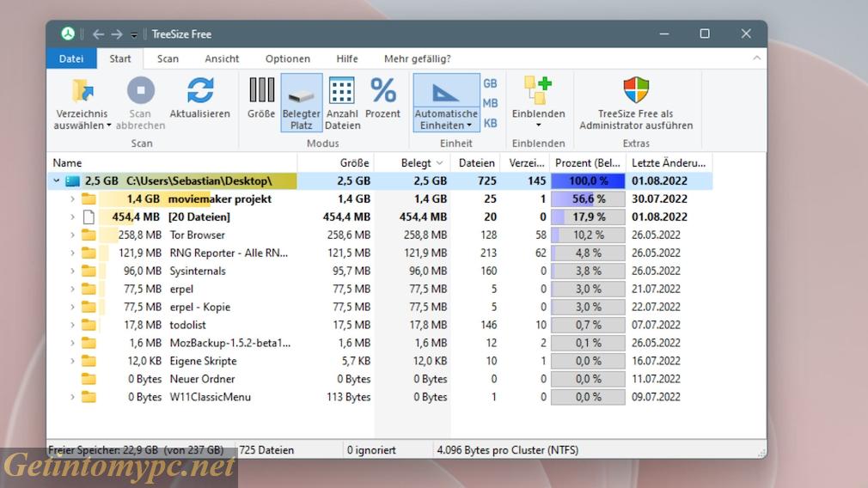The height and width of the screenshot is (488, 868).
Task: Click the Tor Browser folder icon
Action: 89,235
